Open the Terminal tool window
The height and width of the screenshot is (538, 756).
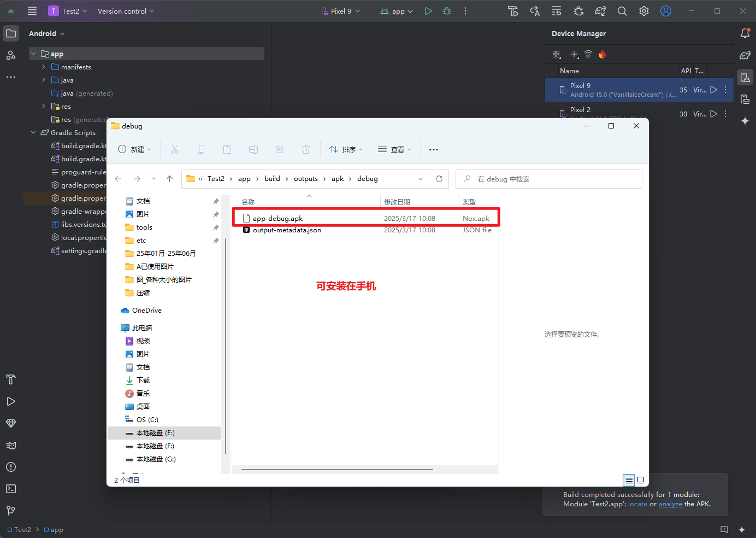[11, 489]
